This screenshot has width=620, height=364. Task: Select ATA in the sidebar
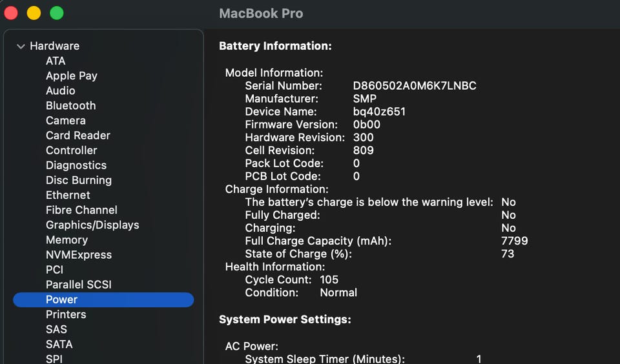point(56,61)
